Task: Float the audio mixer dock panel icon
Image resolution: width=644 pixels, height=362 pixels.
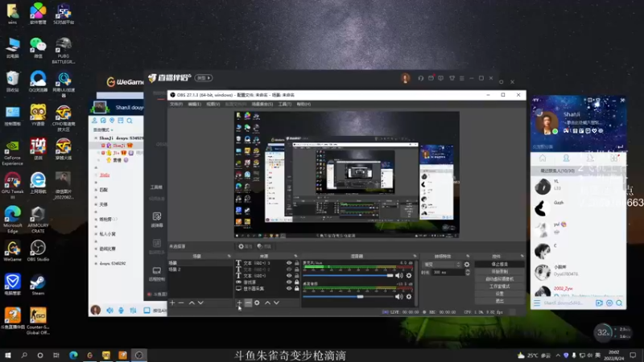Action: (x=415, y=256)
